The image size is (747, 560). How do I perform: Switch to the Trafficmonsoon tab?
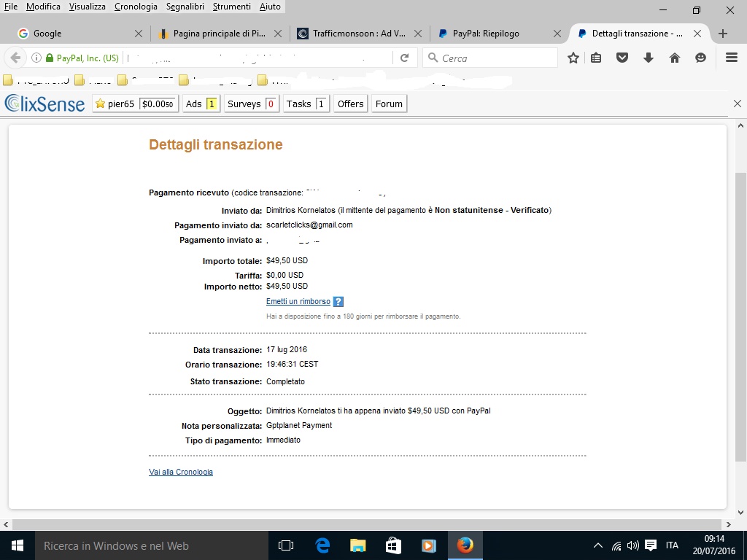(x=359, y=34)
